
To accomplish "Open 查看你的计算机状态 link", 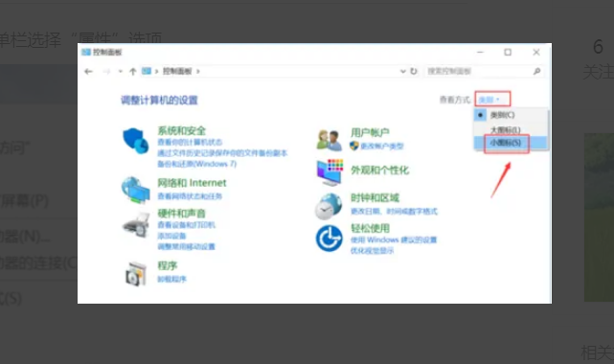I will [x=190, y=142].
